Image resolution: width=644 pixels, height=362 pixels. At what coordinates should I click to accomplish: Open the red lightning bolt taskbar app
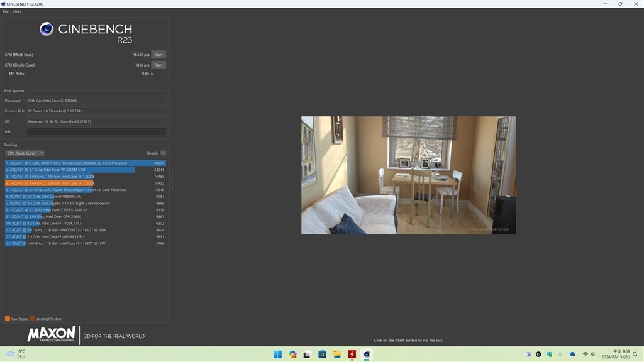coord(352,354)
